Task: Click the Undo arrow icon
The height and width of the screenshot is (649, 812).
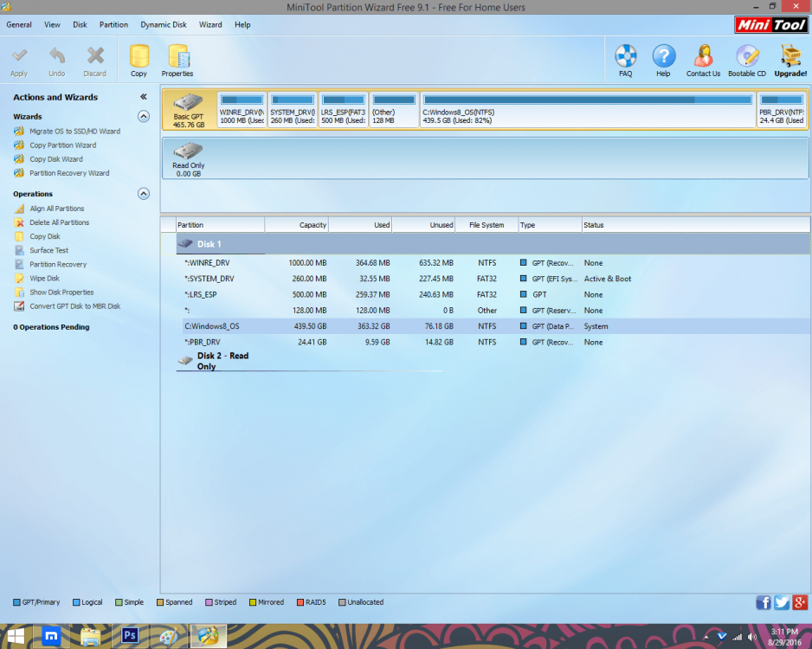Action: click(x=57, y=56)
